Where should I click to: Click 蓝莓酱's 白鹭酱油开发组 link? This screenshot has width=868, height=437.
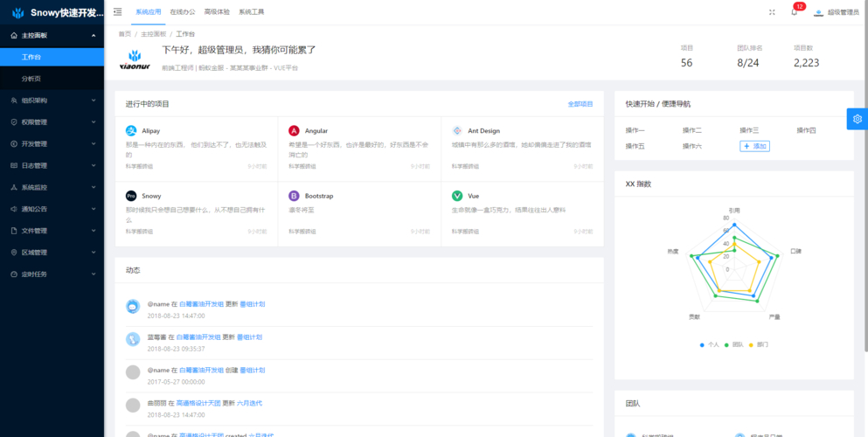click(198, 337)
